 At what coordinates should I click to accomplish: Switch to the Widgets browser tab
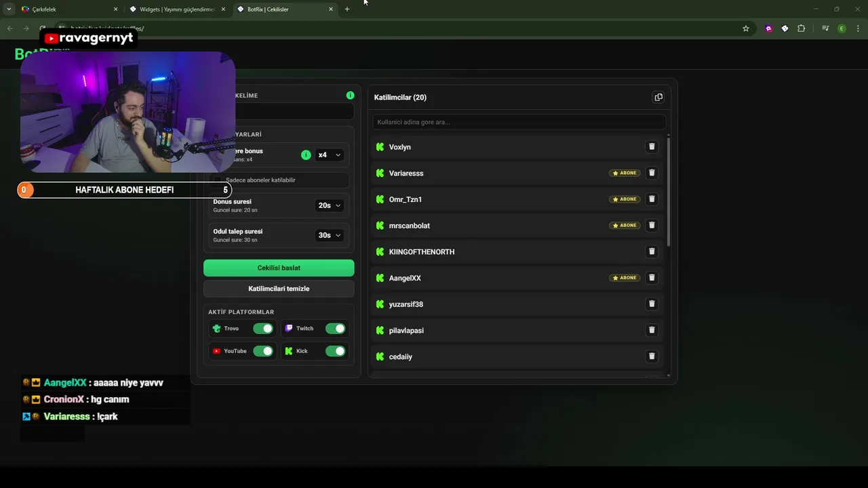pos(176,9)
